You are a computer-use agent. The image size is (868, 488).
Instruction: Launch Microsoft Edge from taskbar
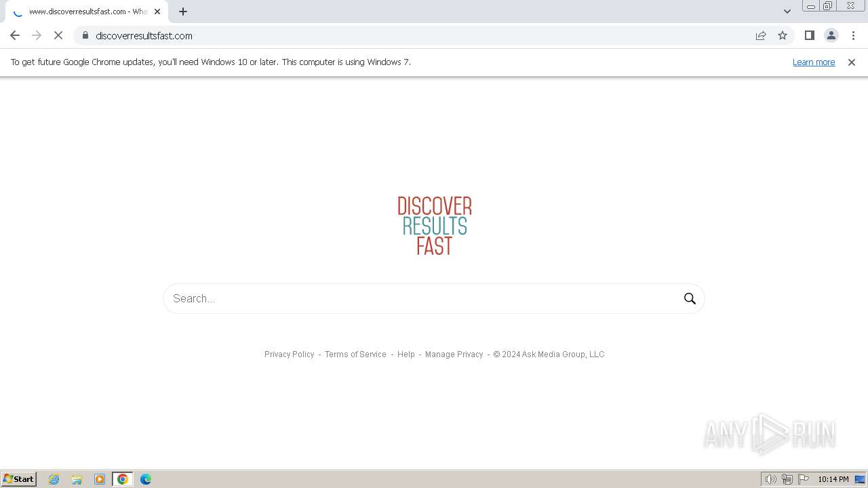click(x=146, y=479)
